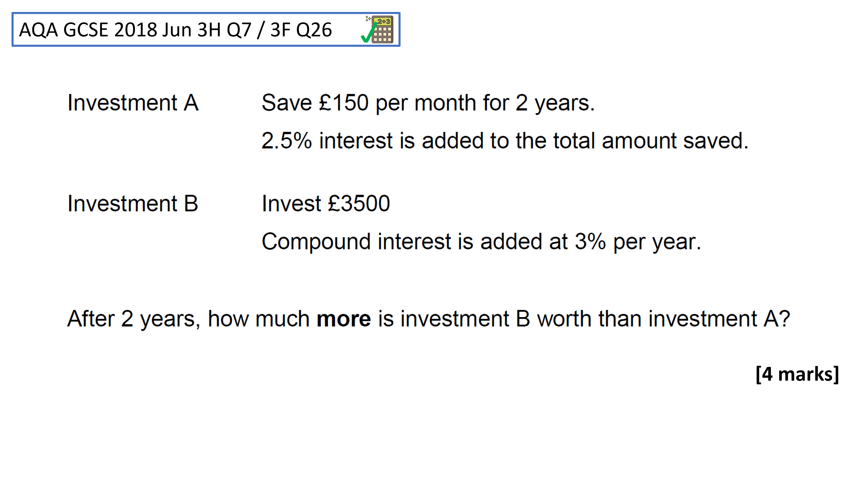
Task: Click the 2.5% interest sentence
Action: pyautogui.click(x=505, y=141)
